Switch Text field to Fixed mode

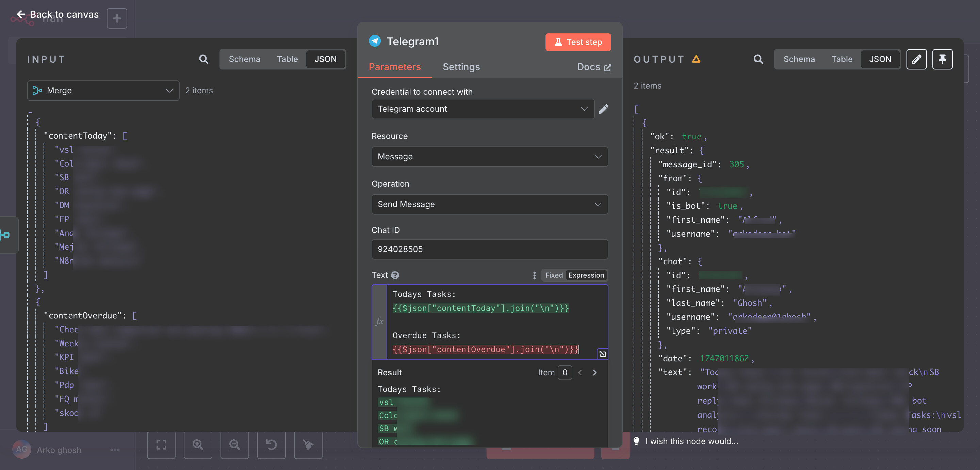554,275
